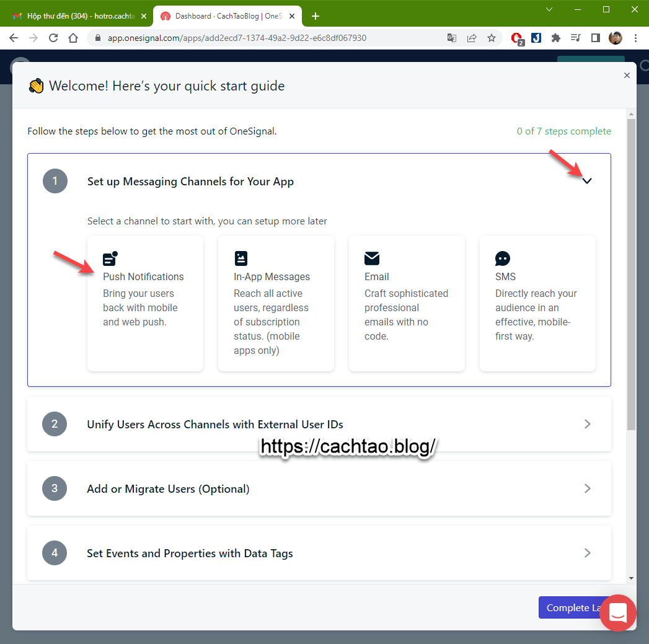Close the Gmail inbox tab
The image size is (649, 644).
point(144,16)
